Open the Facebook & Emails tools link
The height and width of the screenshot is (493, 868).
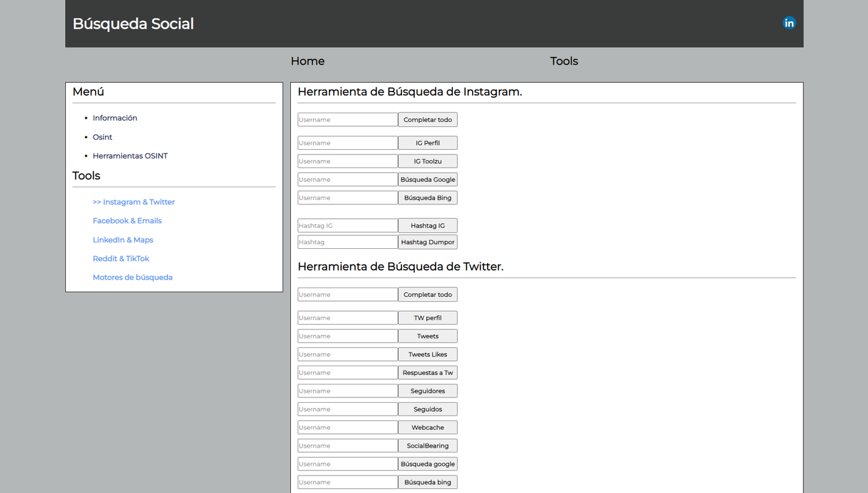pos(127,221)
